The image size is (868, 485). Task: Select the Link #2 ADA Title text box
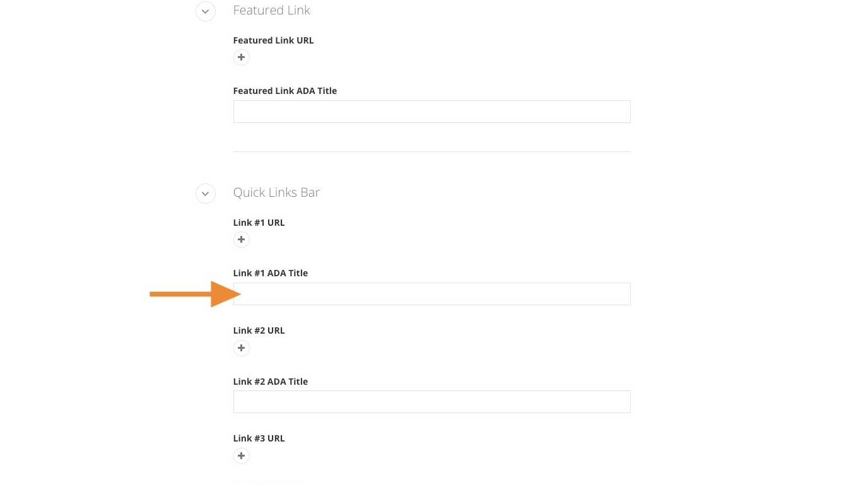click(x=431, y=402)
